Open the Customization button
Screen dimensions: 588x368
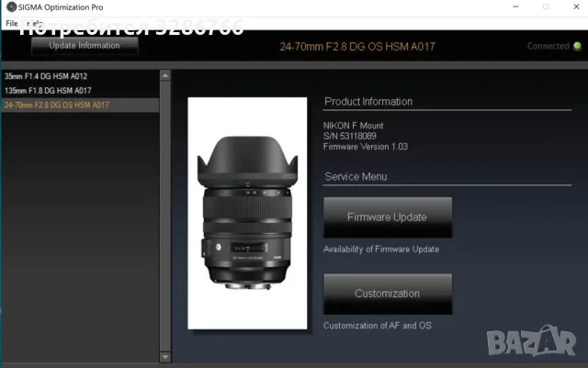click(388, 294)
